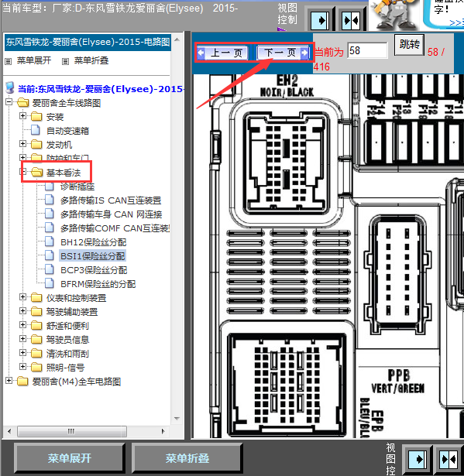Click bottom 菜单折叠 button
This screenshot has width=464, height=476.
(187, 458)
